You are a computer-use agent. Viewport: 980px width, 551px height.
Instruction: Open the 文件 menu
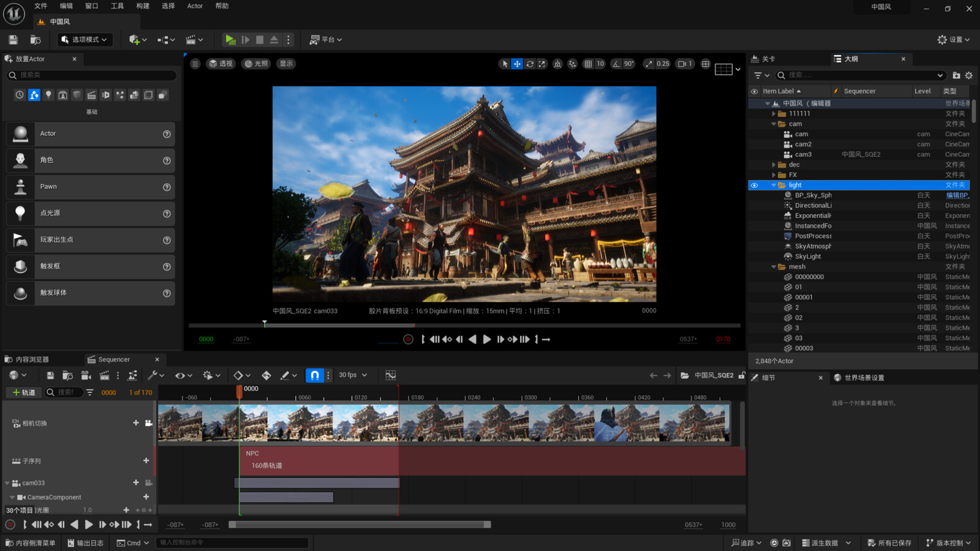click(40, 6)
